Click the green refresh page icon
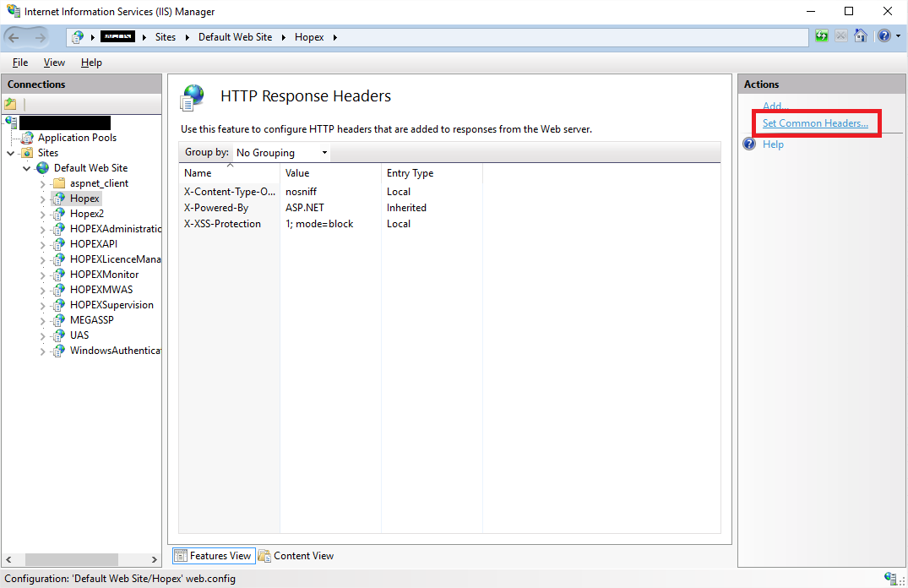908x588 pixels. tap(822, 36)
